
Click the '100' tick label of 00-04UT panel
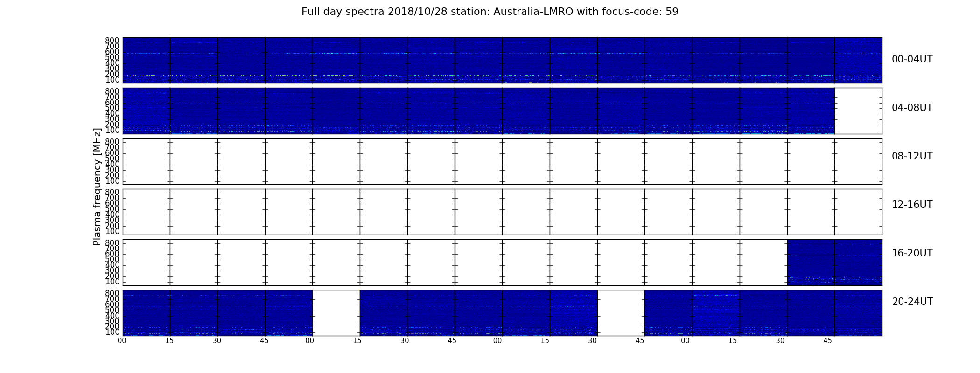coord(112,80)
